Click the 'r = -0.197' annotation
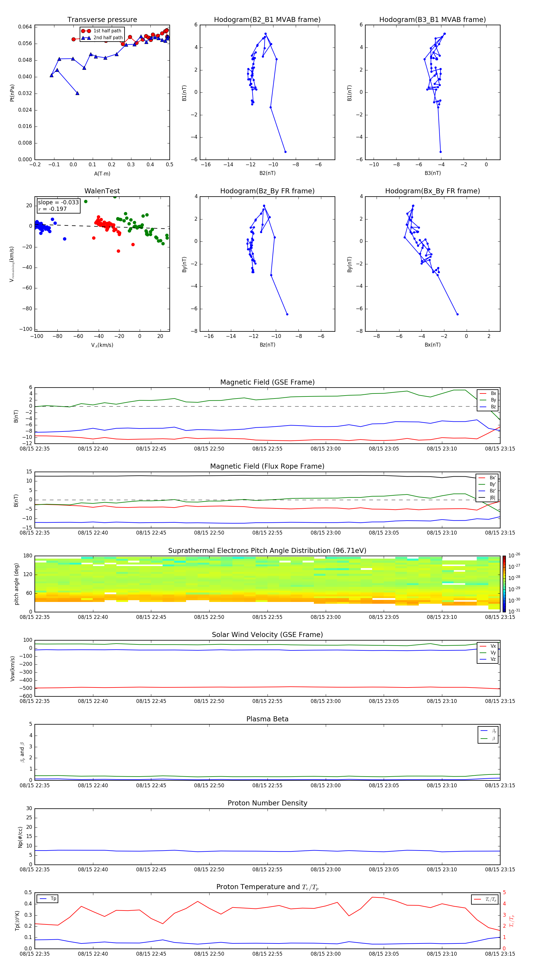Viewport: 535px width, 980px height. click(x=53, y=209)
